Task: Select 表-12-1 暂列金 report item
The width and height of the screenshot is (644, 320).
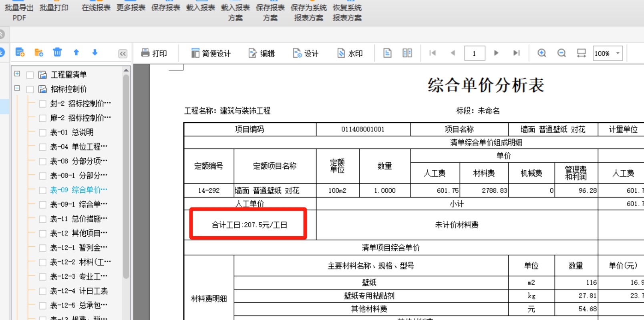Action: (78, 248)
